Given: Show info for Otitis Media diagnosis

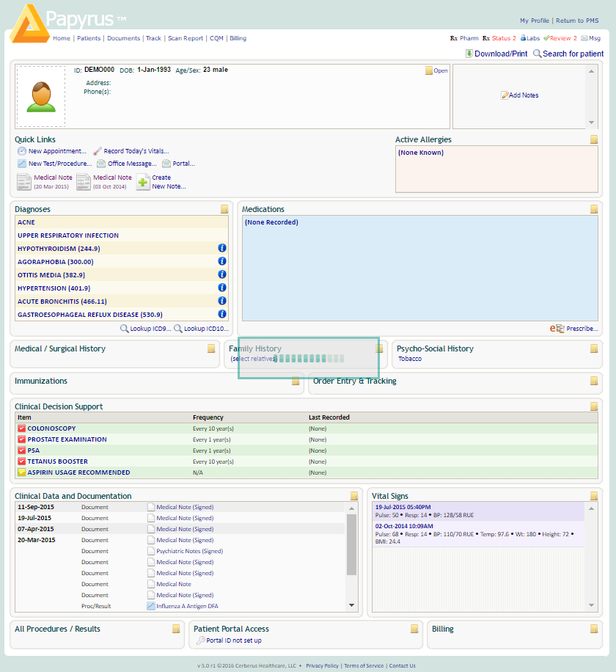Looking at the screenshot, I should point(222,274).
